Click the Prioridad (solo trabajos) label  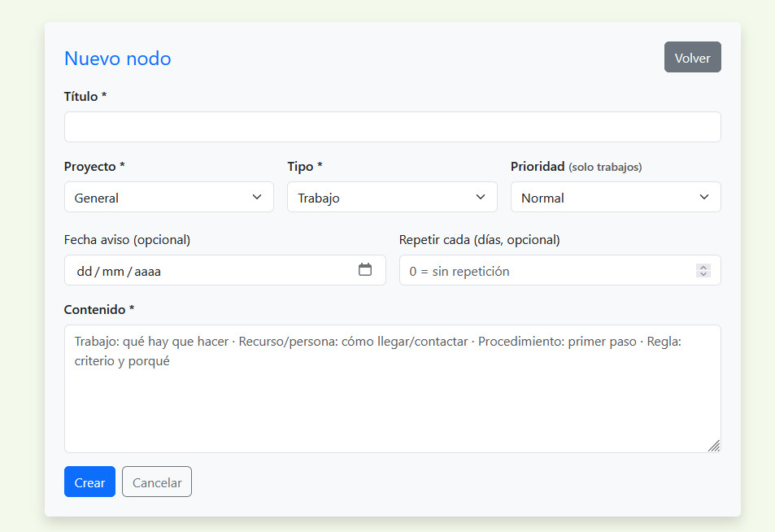pos(577,167)
